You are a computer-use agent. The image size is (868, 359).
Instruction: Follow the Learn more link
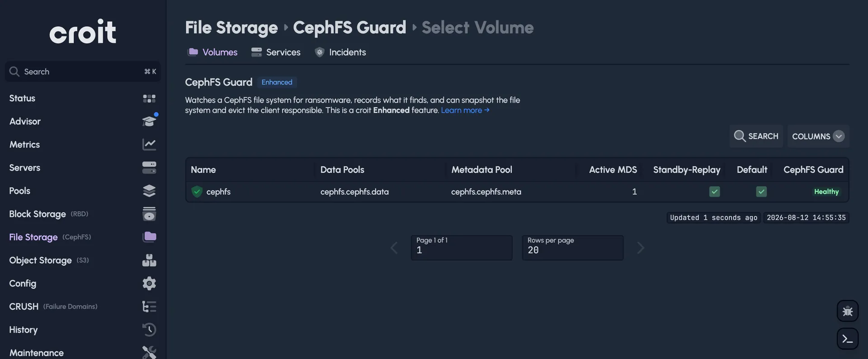pyautogui.click(x=465, y=110)
